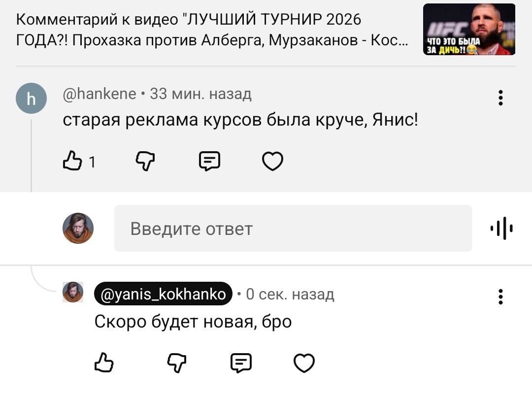Click the "33 мин. назад" timestamp
532x396 pixels.
tap(200, 94)
